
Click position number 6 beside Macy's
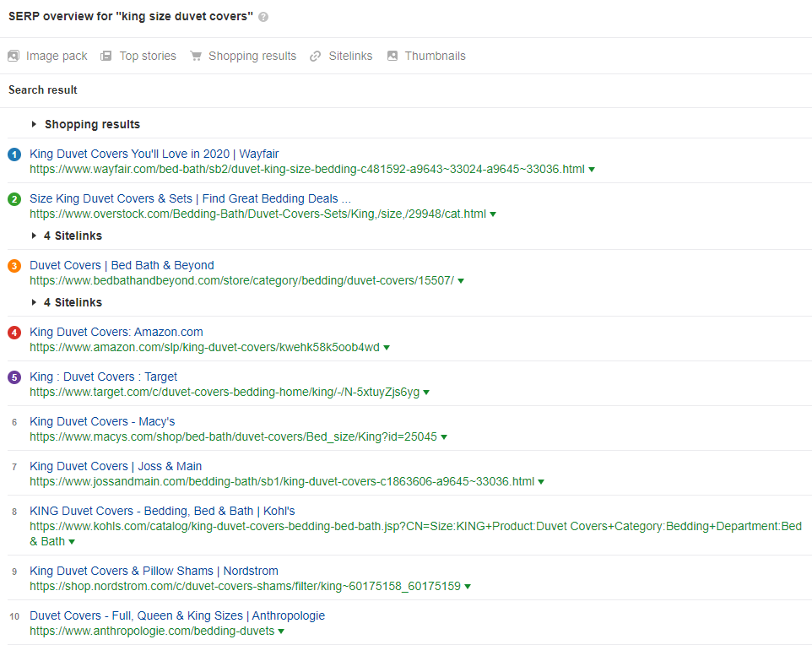(14, 422)
